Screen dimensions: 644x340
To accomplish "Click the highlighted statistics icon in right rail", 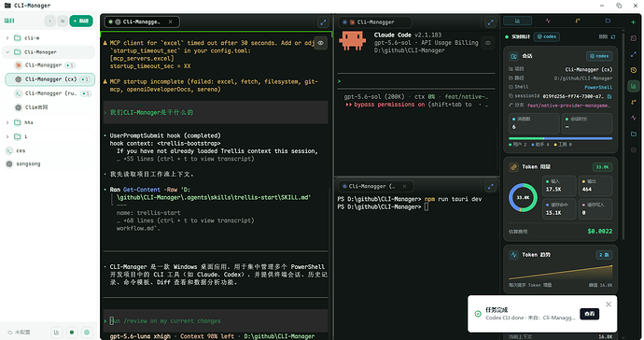I will 634,86.
